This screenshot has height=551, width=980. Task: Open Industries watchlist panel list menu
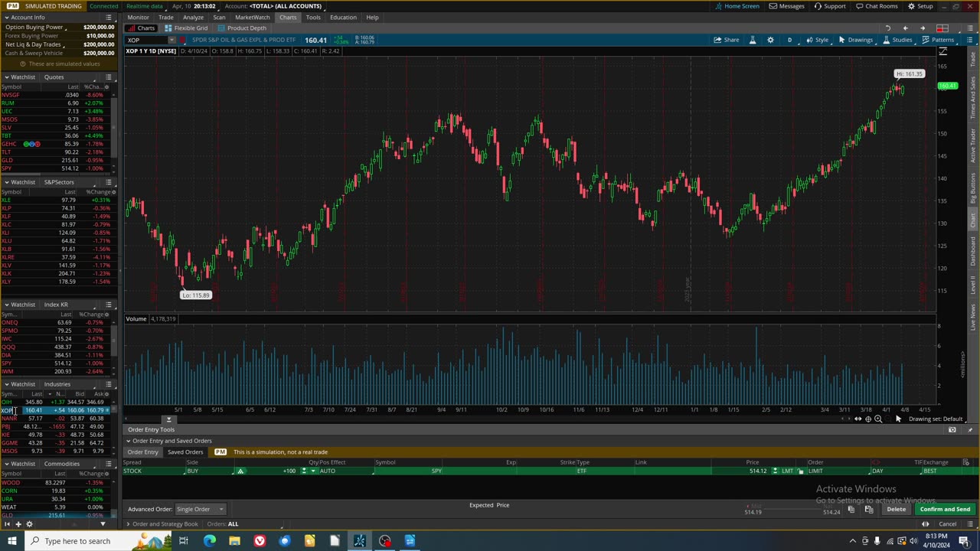pyautogui.click(x=109, y=384)
